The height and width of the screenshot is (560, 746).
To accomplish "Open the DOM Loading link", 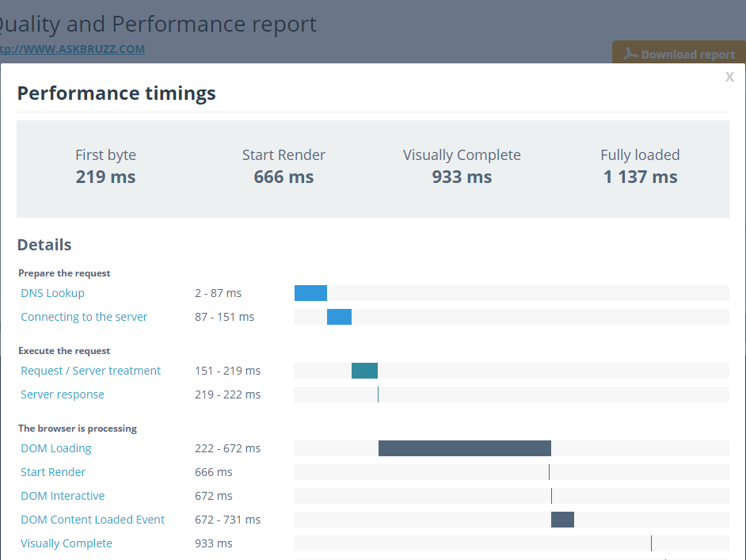I will click(55, 448).
